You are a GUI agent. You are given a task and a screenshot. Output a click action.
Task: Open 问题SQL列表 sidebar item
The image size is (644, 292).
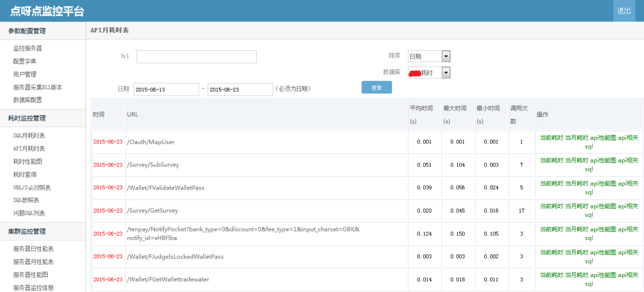tap(29, 213)
